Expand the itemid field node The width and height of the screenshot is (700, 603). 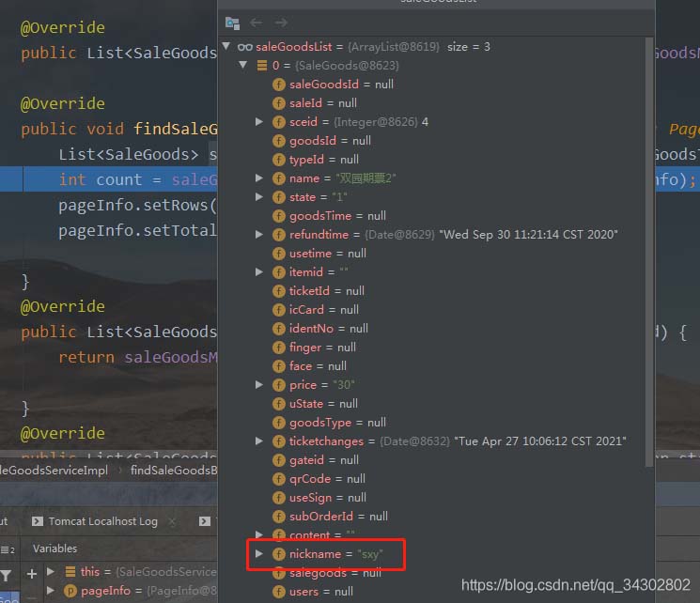[259, 271]
